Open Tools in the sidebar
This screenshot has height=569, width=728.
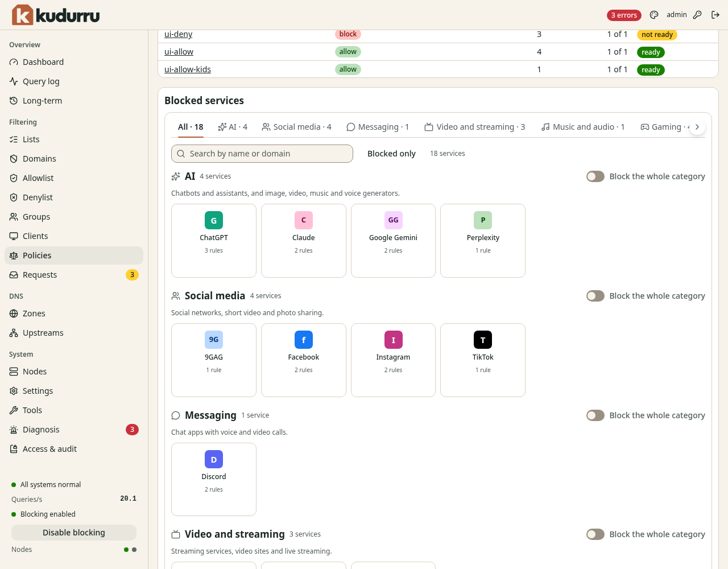(x=74, y=410)
